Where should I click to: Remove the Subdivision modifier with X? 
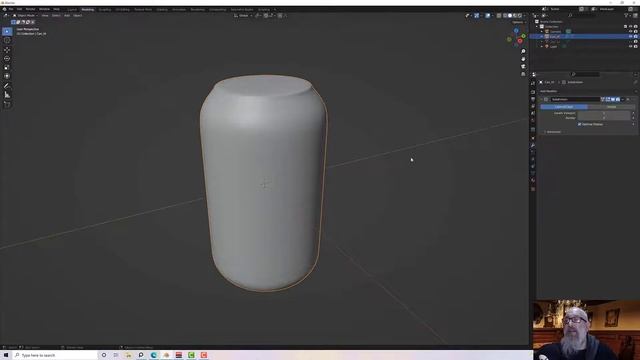[x=628, y=99]
